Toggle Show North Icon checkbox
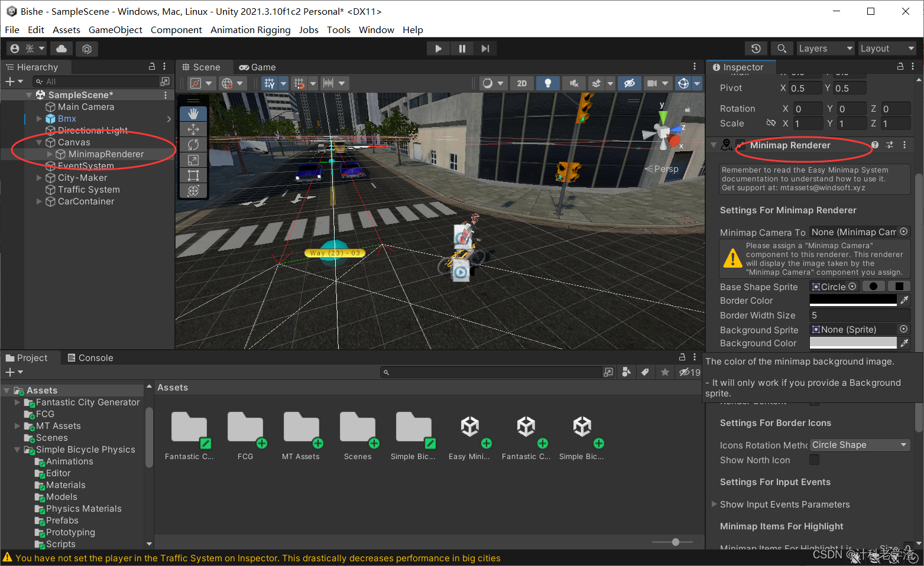Image resolution: width=924 pixels, height=566 pixels. click(x=814, y=460)
